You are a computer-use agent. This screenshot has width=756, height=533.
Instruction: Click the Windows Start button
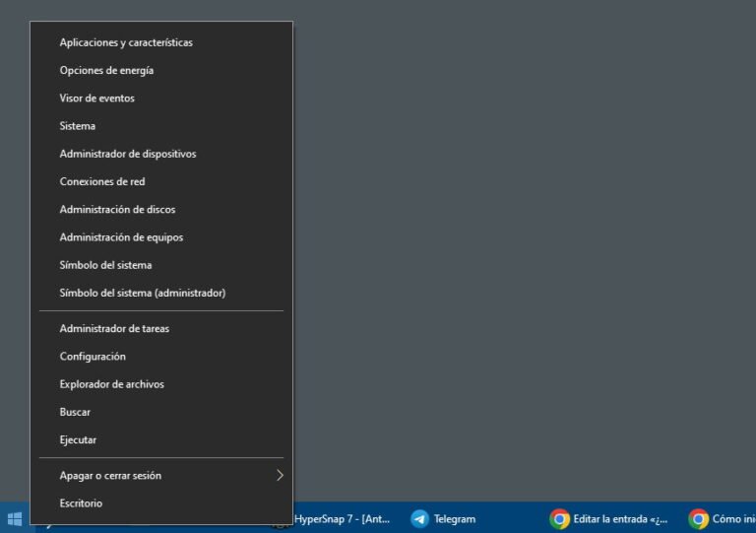click(15, 519)
